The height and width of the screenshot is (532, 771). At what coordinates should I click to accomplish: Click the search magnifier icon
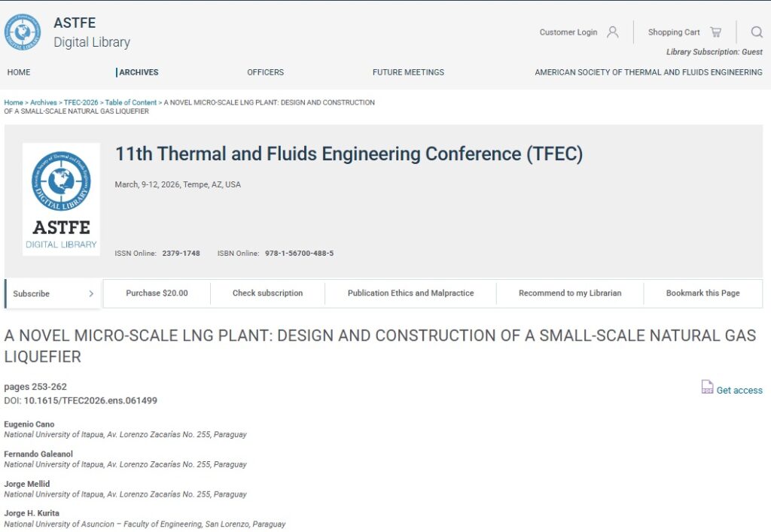[757, 32]
